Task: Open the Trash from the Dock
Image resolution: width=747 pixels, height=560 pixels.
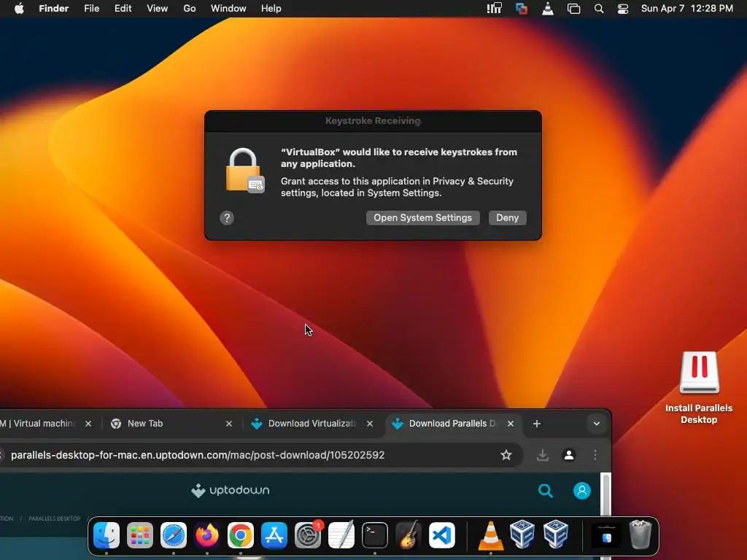Action: [x=640, y=534]
